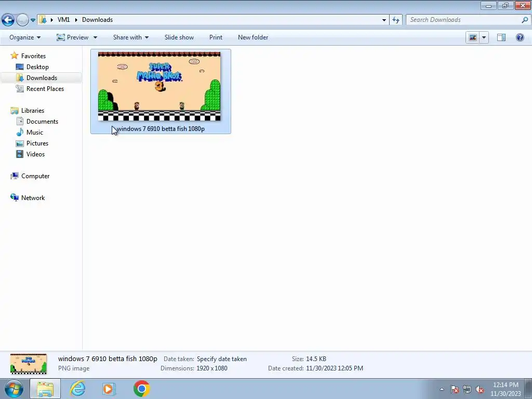Expand the arrow before VM1 in the address bar
This screenshot has height=399, width=532.
[51, 20]
